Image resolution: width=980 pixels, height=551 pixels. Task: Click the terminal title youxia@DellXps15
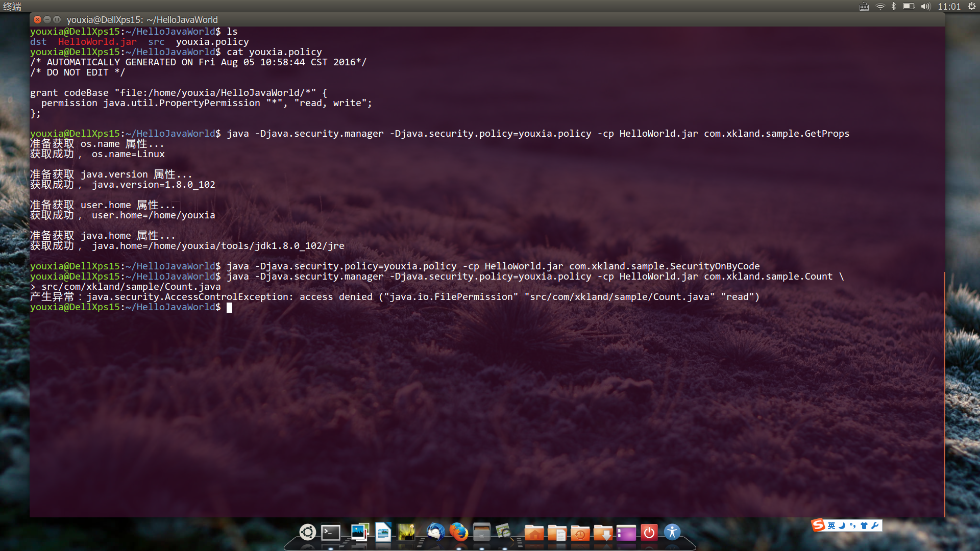tap(142, 19)
